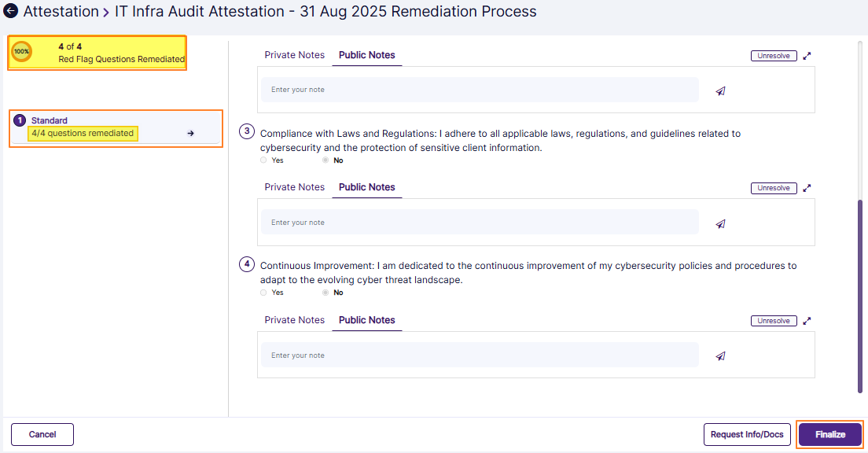Expand question 4's notes using the diagonal arrows icon
Viewport: 868px width, 453px height.
pos(806,320)
